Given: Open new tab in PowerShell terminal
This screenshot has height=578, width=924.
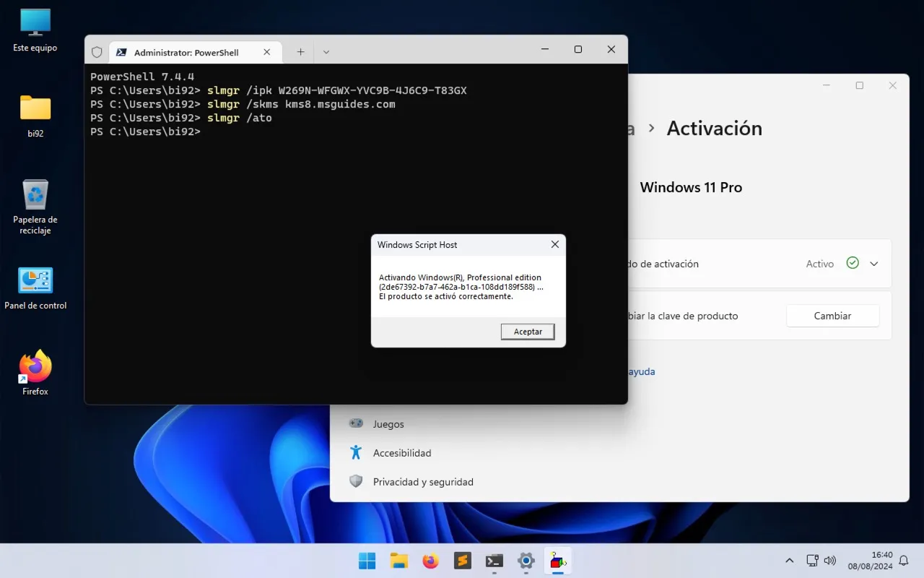Looking at the screenshot, I should coord(300,52).
